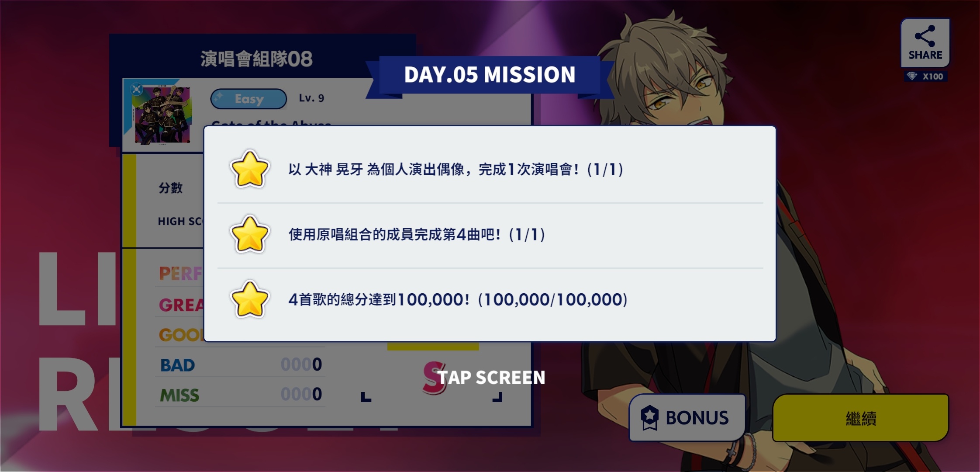Click the MISS count row

(241, 394)
